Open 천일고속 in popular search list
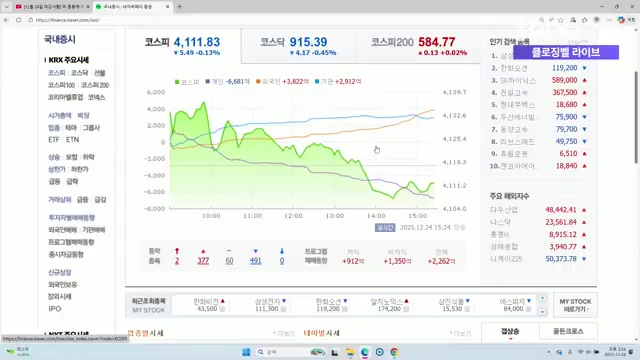 [x=514, y=93]
